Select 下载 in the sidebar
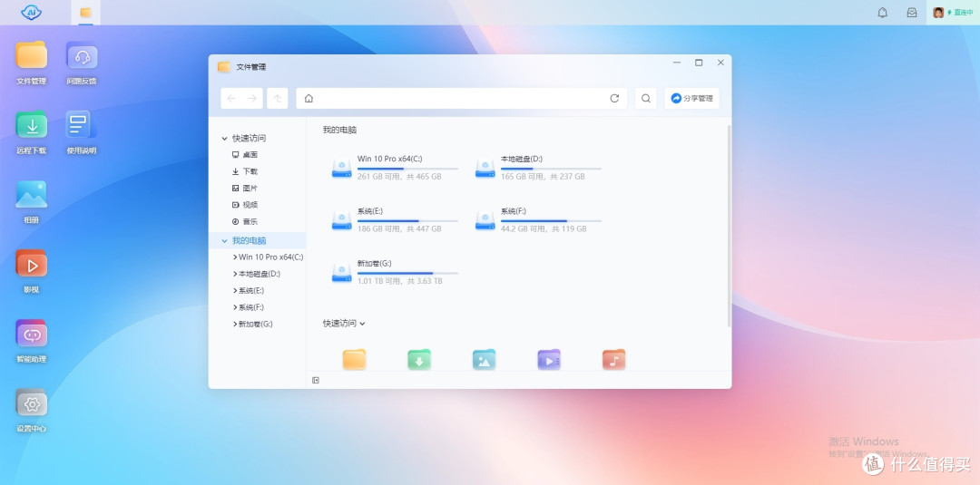 tap(244, 171)
